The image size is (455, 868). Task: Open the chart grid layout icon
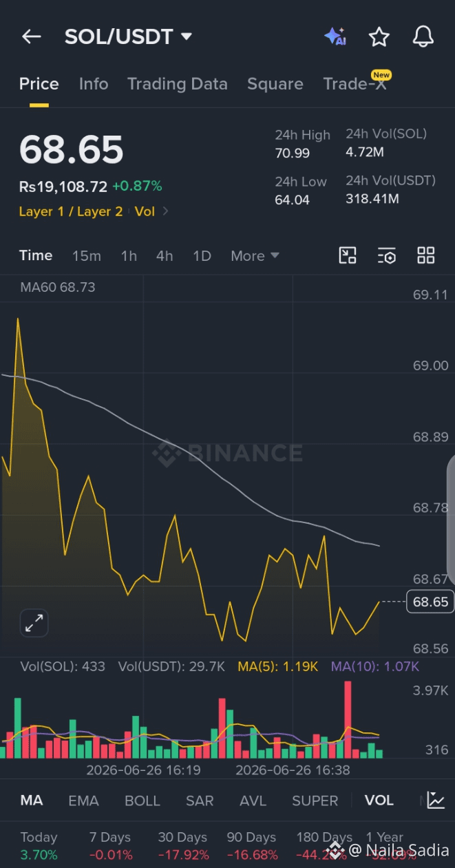pyautogui.click(x=426, y=255)
